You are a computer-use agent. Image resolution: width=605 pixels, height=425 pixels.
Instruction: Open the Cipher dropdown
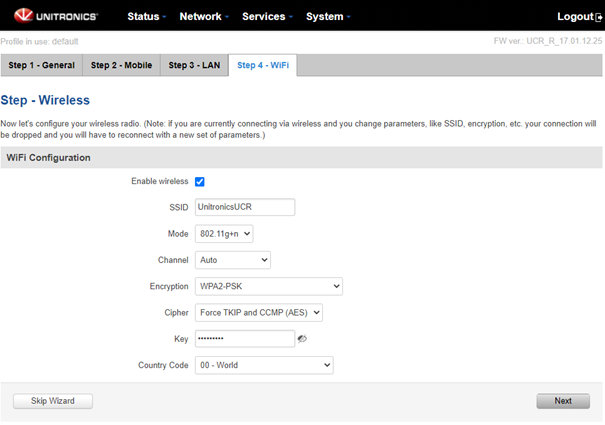point(259,312)
